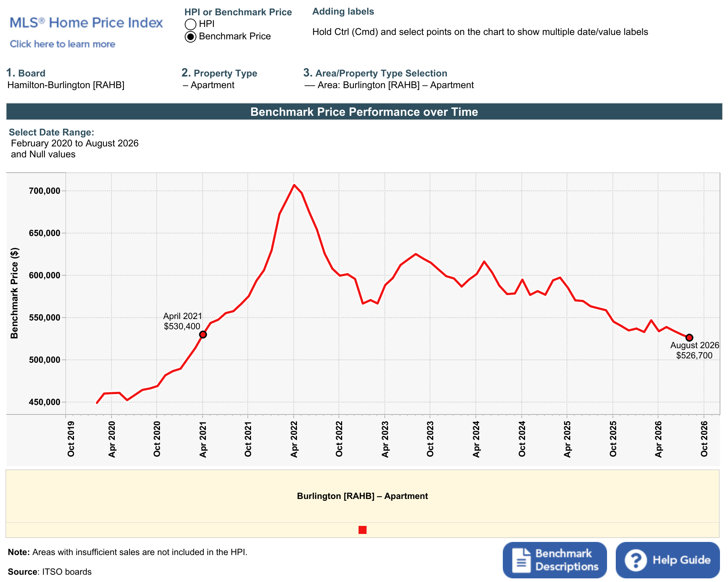Click the Benchmark Price ($) axis title
The image size is (728, 582).
pyautogui.click(x=15, y=293)
